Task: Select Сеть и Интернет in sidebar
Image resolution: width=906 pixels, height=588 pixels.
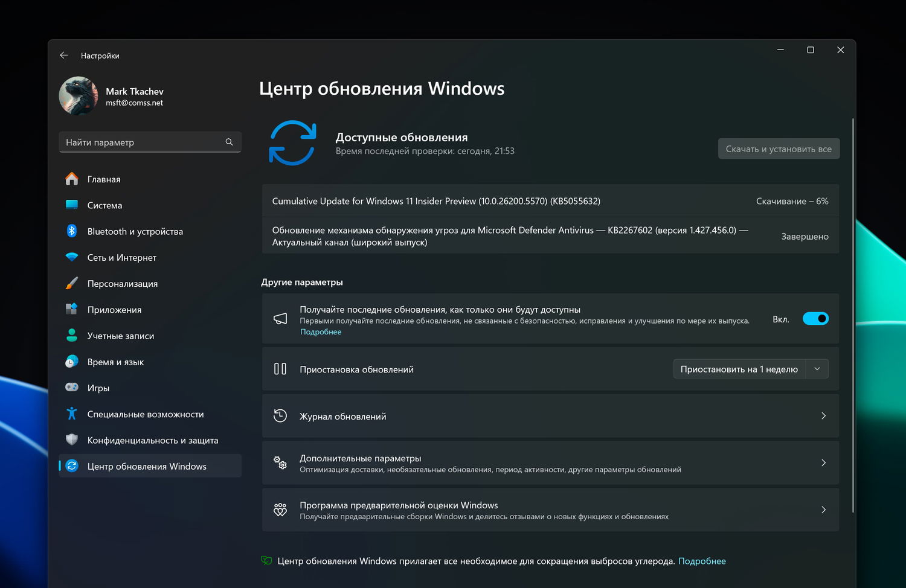Action: [x=150, y=257]
